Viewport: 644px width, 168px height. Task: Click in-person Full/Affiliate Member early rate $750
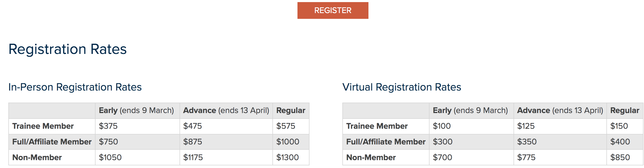[x=108, y=142]
